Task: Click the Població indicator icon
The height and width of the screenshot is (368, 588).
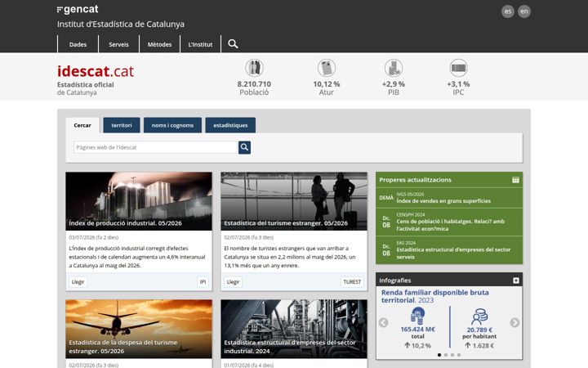Action: coord(254,68)
